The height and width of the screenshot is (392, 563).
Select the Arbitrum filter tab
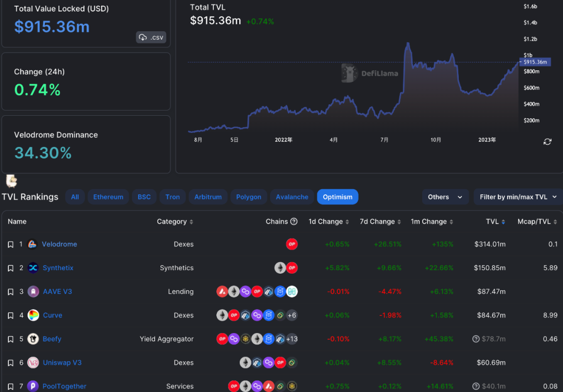(x=208, y=197)
